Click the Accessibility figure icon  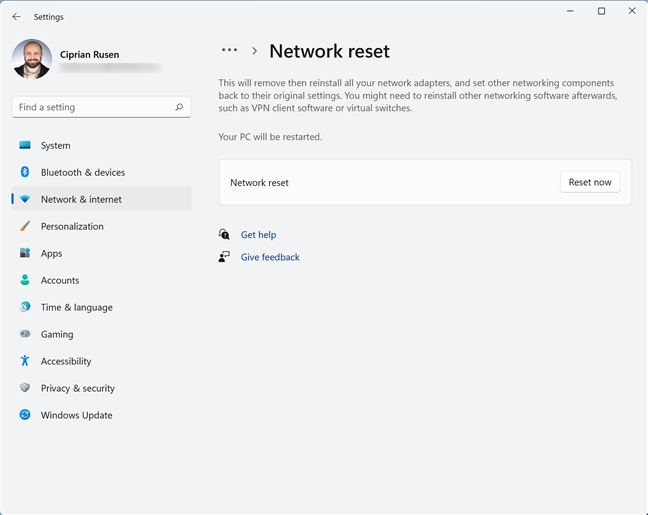coord(25,362)
